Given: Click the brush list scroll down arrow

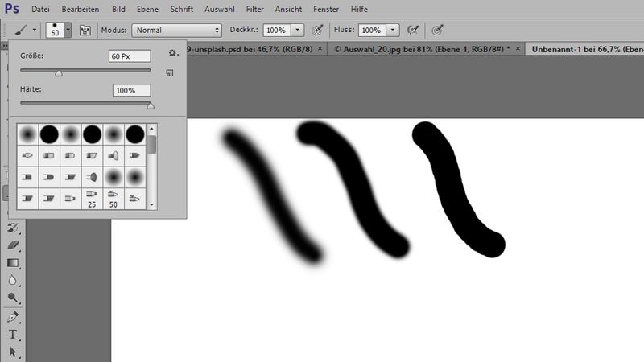Looking at the screenshot, I should click(151, 204).
